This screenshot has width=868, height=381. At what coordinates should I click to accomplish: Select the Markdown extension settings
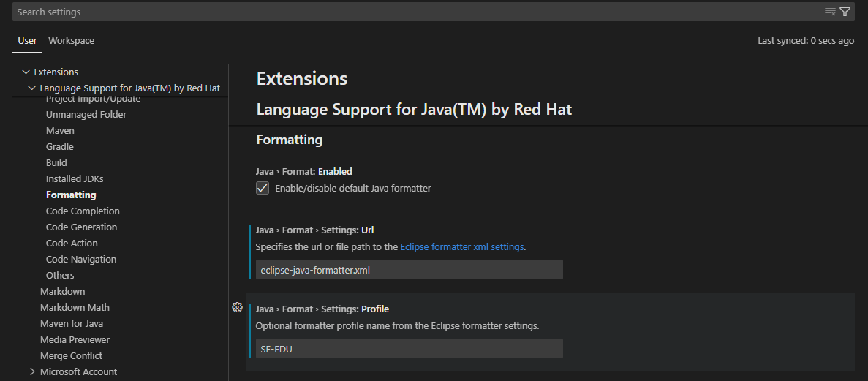click(x=63, y=291)
